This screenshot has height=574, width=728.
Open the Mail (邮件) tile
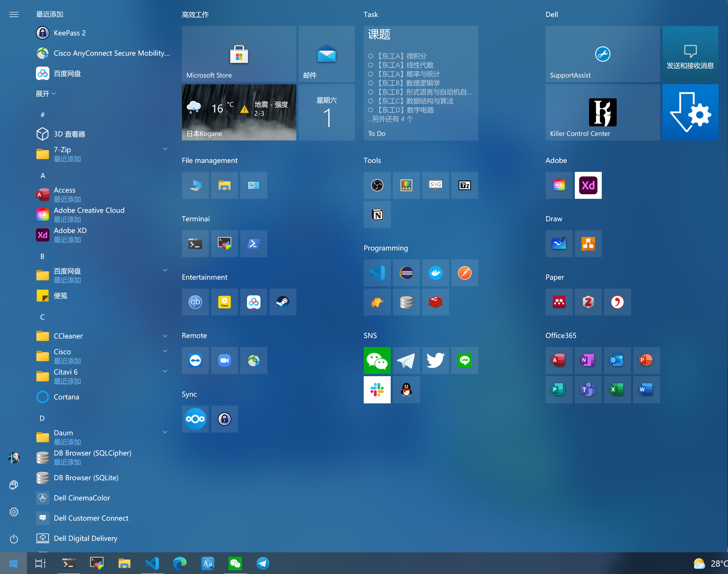pyautogui.click(x=326, y=54)
